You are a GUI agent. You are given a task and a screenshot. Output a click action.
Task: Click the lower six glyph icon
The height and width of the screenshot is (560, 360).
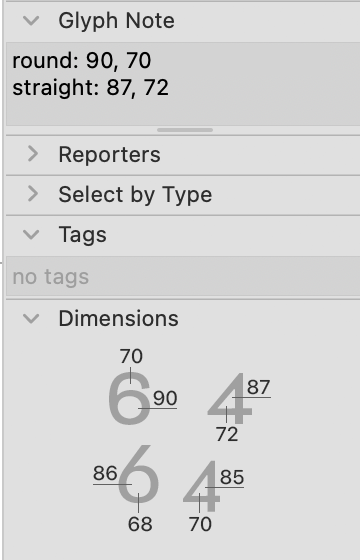[x=138, y=473]
